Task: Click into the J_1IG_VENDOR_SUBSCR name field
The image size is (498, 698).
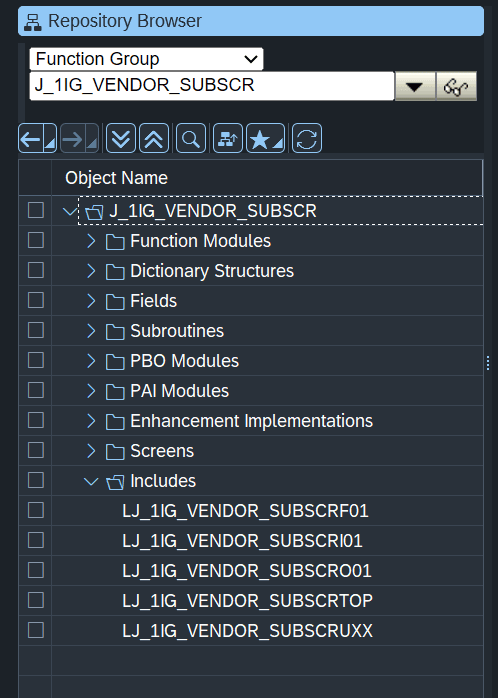Action: tap(212, 86)
